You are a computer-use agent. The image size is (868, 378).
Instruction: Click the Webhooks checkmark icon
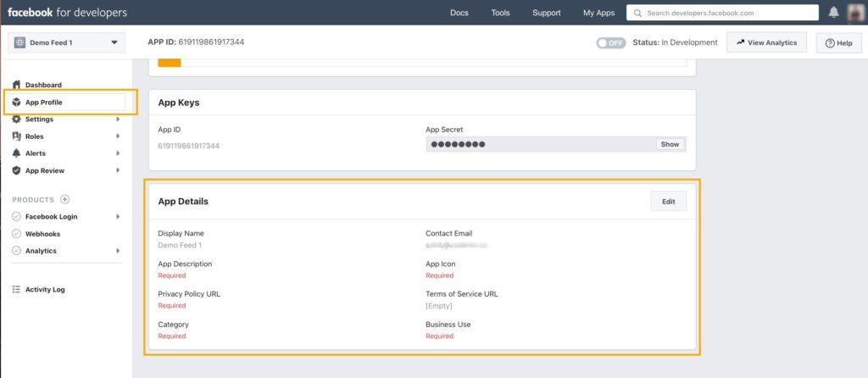coord(16,234)
